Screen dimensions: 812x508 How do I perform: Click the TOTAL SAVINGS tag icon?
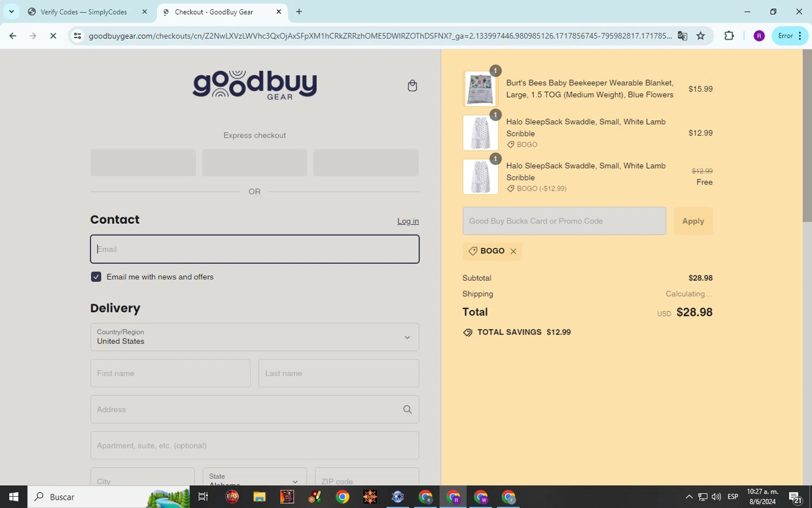(468, 333)
